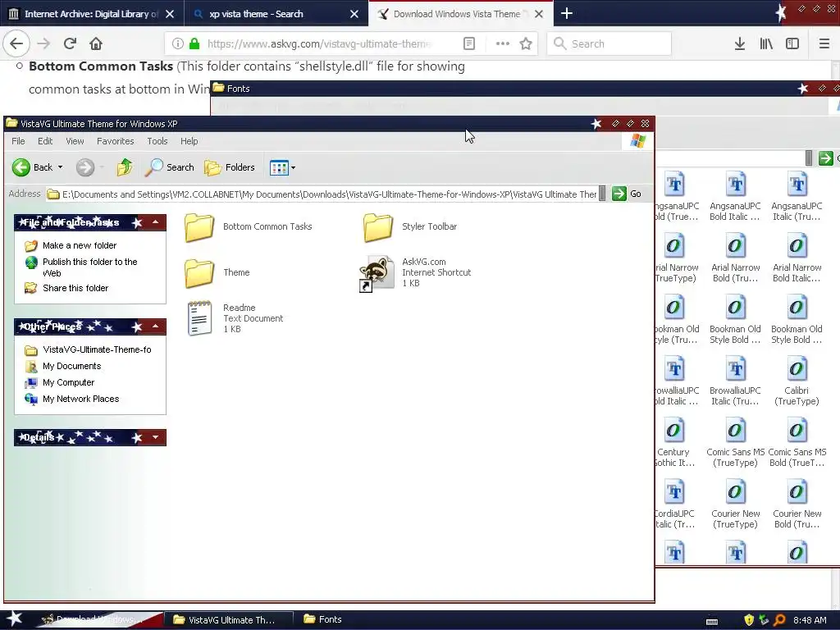Select Comic Sans MS (TrueType) font
This screenshot has height=630, width=840.
tap(735, 442)
